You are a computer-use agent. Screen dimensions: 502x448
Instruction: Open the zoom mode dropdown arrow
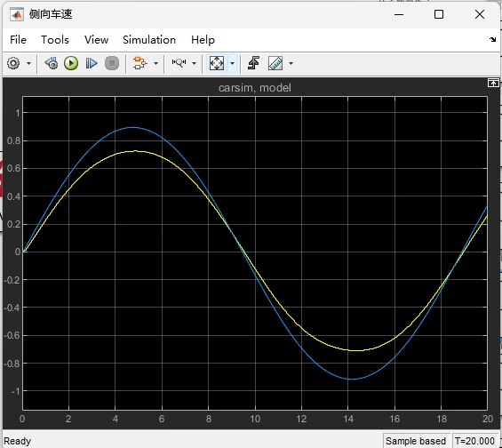(194, 63)
